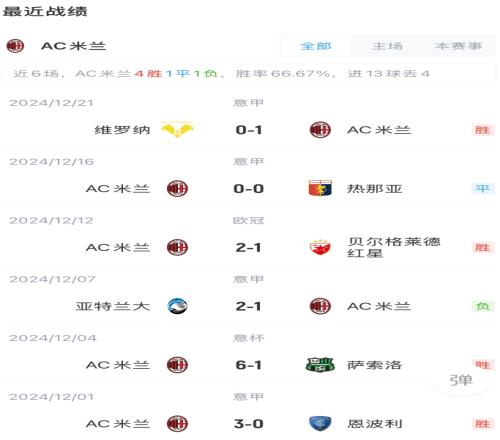Viewport: 500px width, 440px height.
Task: Click the Red Star Belgrade crest
Action: [320, 248]
